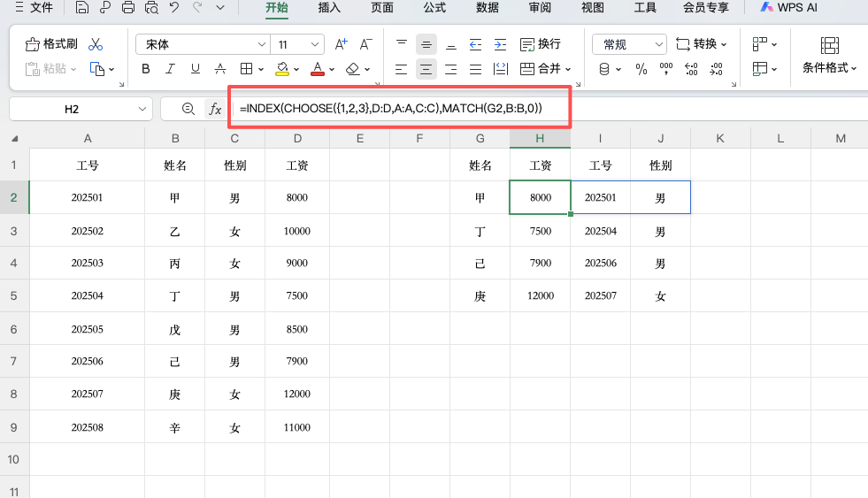Click the 换行 wrap text button

[x=540, y=44]
